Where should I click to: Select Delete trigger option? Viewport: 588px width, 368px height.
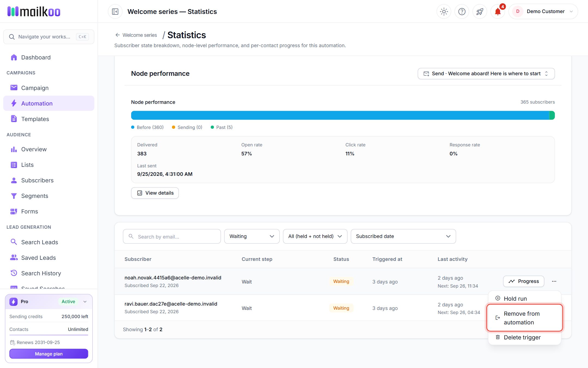[x=525, y=337]
